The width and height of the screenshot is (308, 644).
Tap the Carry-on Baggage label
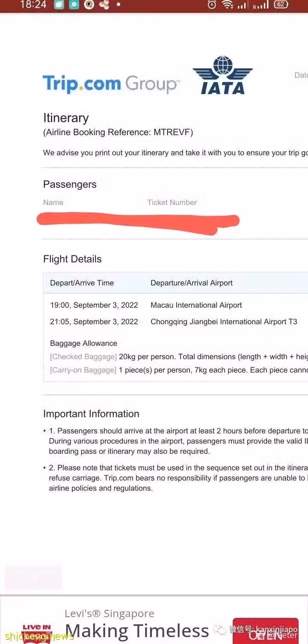pos(83,370)
